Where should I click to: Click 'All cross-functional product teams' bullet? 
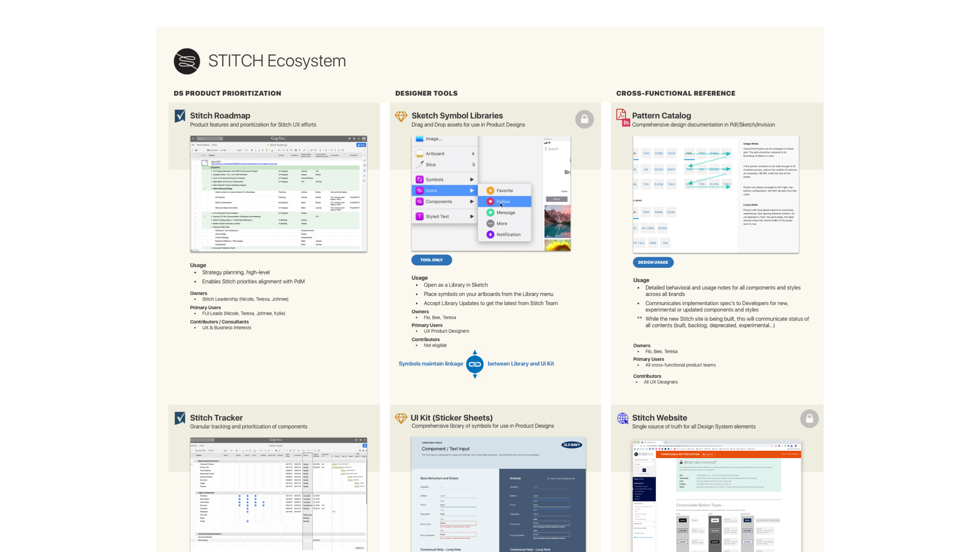[x=681, y=365]
